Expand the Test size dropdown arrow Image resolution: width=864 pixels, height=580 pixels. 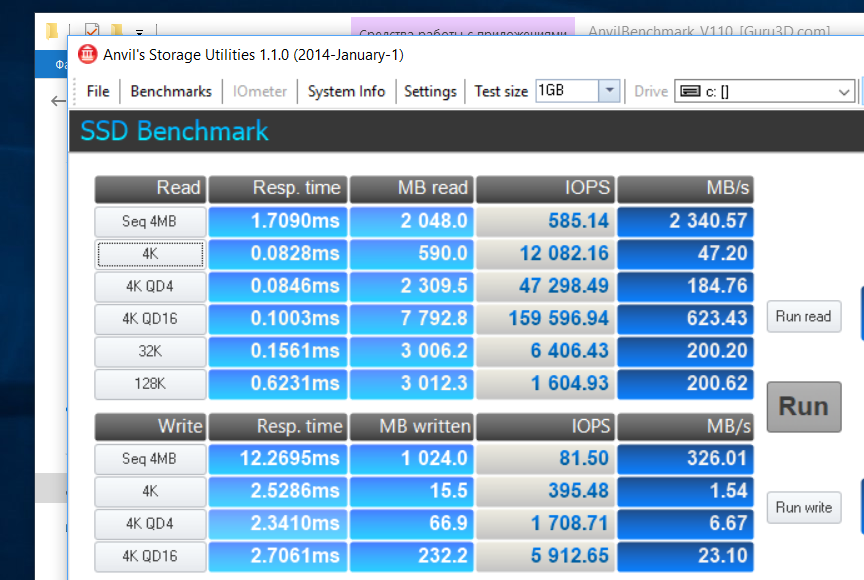click(x=609, y=91)
